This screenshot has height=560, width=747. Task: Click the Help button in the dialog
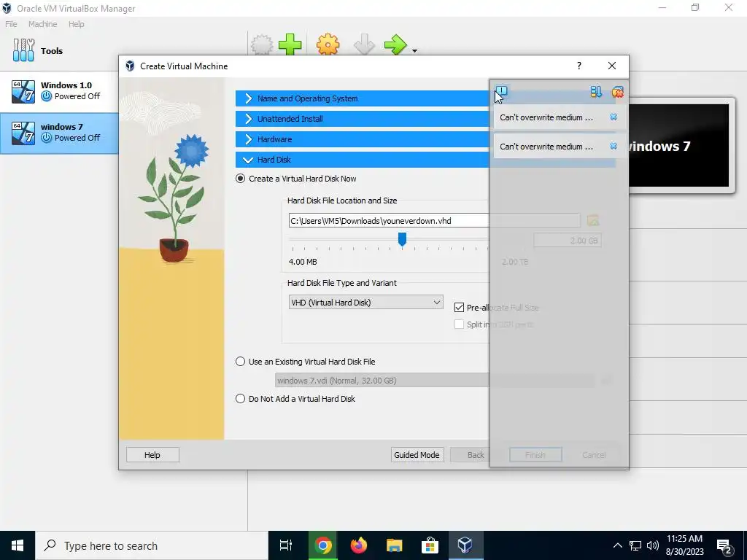coord(152,455)
